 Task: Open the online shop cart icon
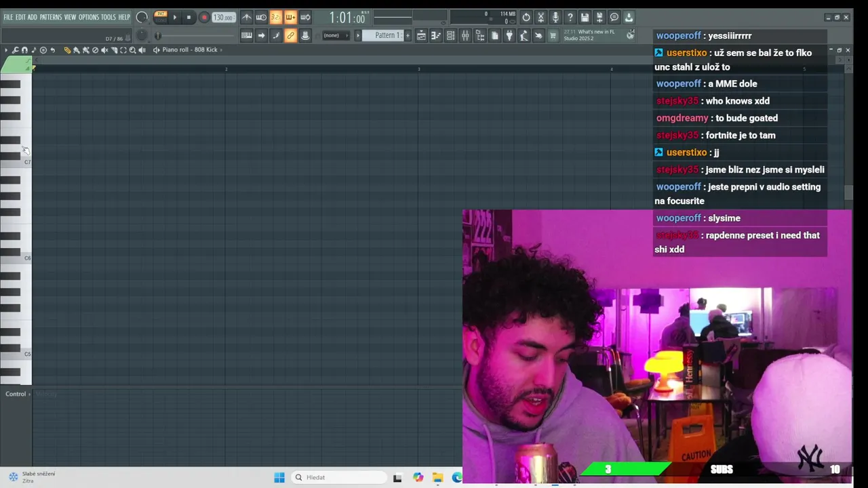click(553, 36)
